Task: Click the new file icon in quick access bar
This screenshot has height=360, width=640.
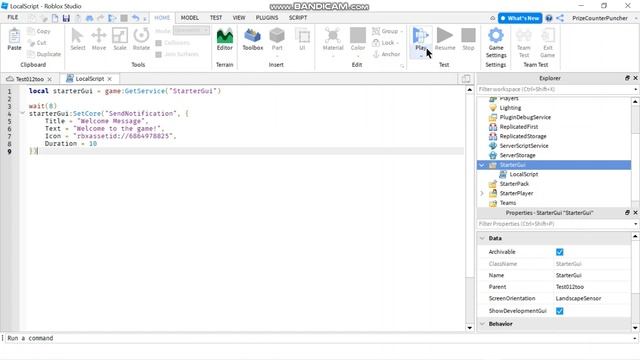Action: tap(55, 18)
